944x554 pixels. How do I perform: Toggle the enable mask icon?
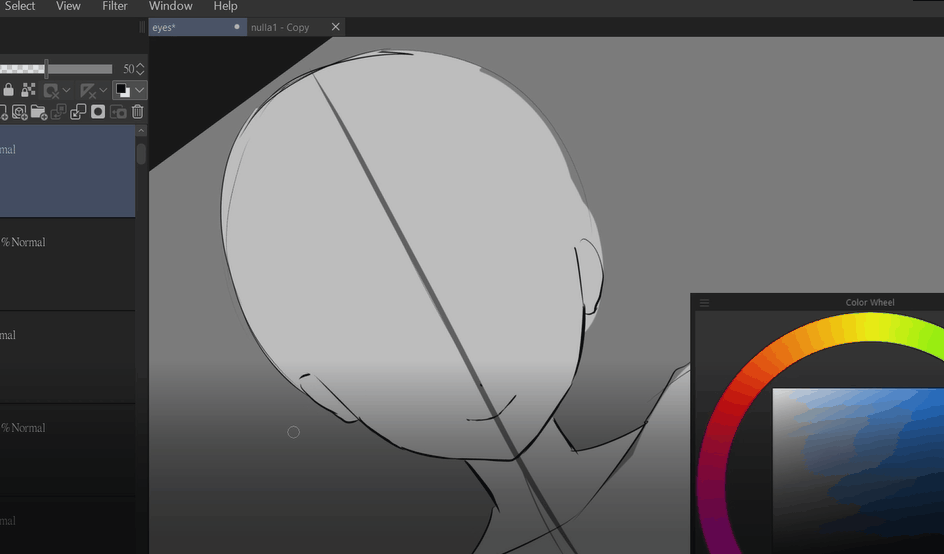(51, 91)
